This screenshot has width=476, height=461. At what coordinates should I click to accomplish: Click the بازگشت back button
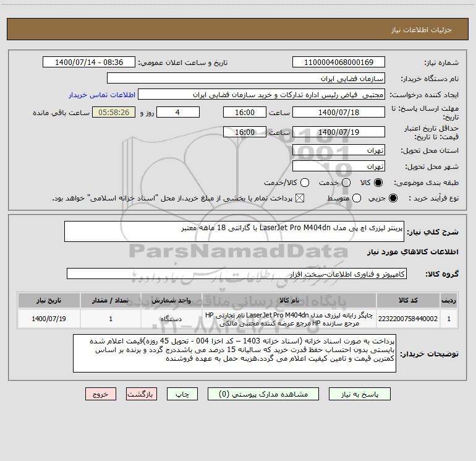(142, 394)
